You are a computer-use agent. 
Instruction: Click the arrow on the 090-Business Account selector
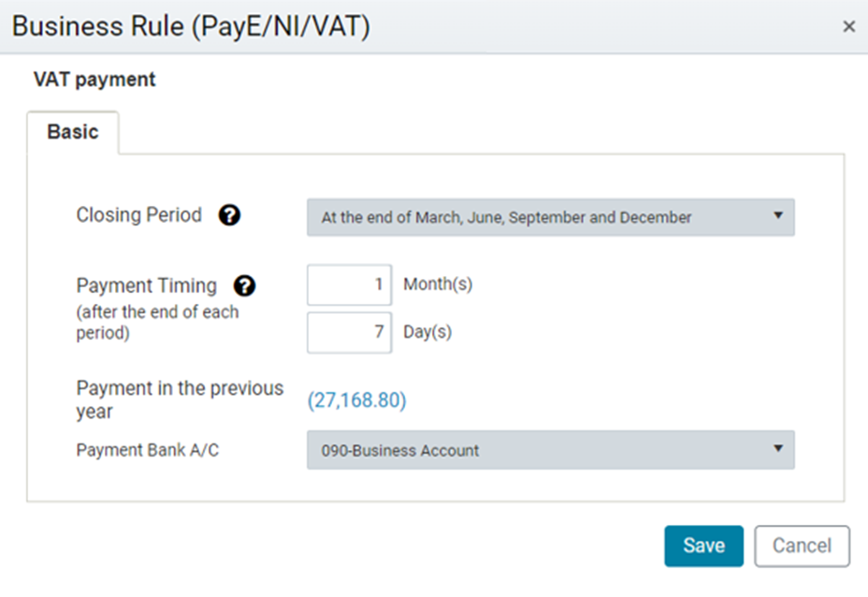[778, 448]
